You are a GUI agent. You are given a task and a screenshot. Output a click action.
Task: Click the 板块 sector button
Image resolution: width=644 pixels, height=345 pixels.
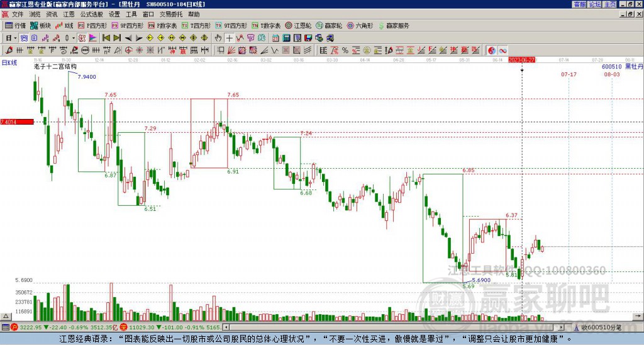40,25
